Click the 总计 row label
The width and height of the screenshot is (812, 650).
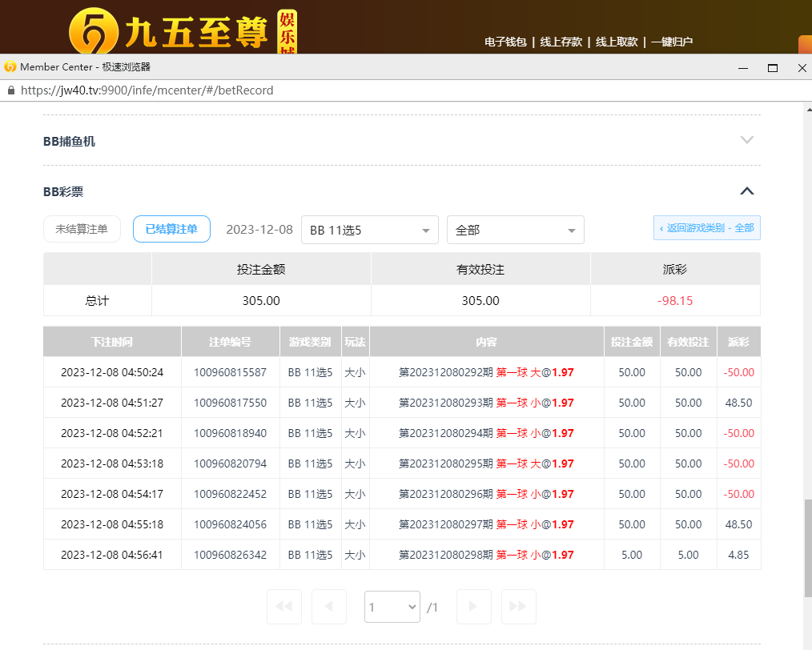[97, 301]
